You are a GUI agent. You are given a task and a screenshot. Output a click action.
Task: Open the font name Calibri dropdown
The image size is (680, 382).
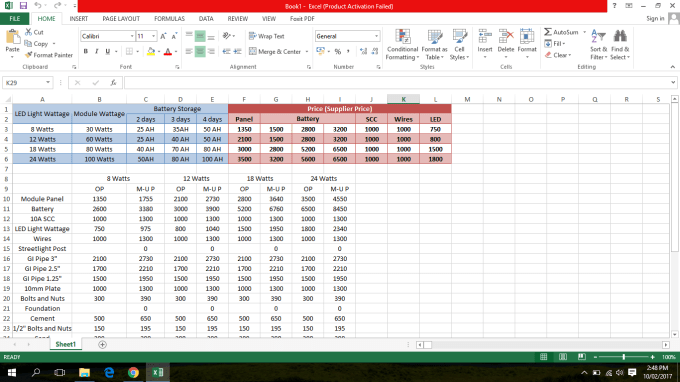tap(132, 36)
